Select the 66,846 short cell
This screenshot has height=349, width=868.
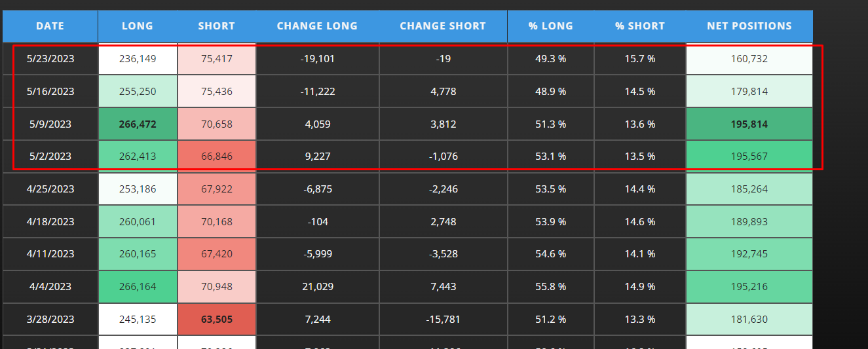click(217, 156)
